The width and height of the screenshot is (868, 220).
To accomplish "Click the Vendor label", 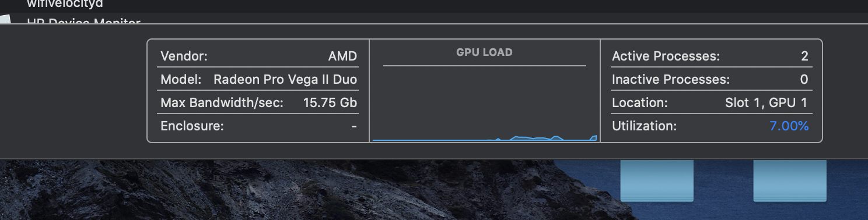I will (184, 56).
